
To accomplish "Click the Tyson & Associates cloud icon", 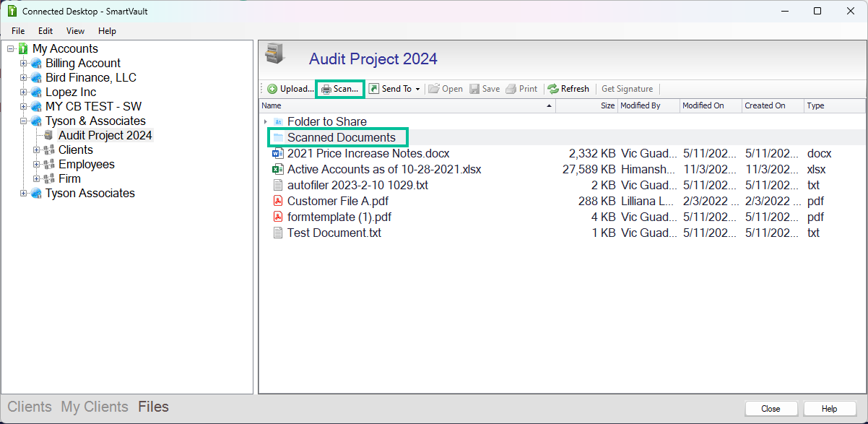I will click(36, 121).
